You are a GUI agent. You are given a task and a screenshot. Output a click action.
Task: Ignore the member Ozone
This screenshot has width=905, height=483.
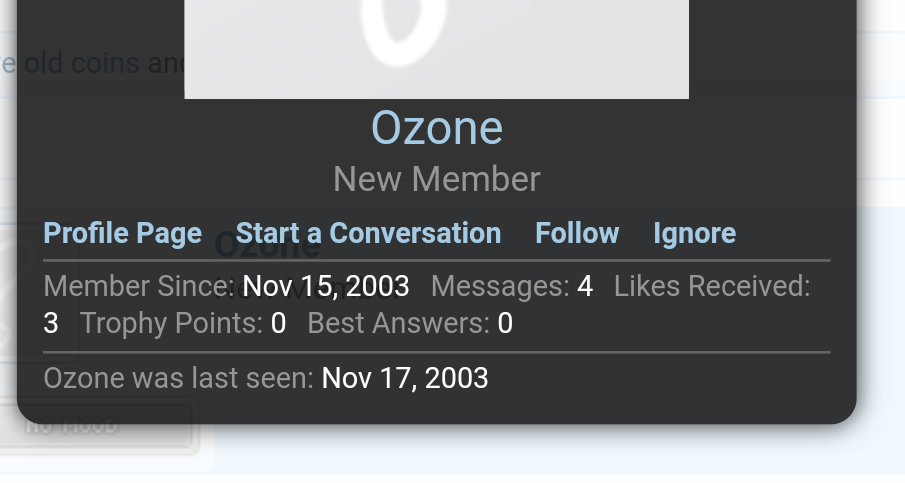pos(694,233)
